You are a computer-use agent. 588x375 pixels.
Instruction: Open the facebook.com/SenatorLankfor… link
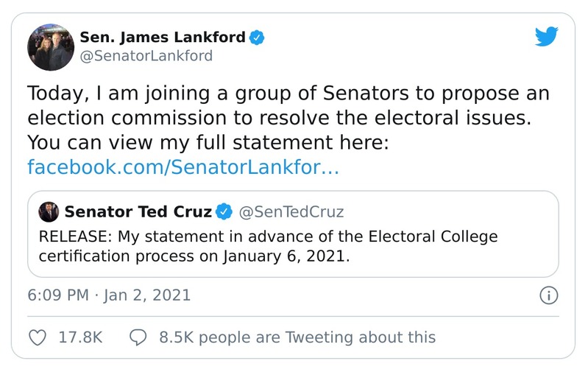[x=183, y=167]
